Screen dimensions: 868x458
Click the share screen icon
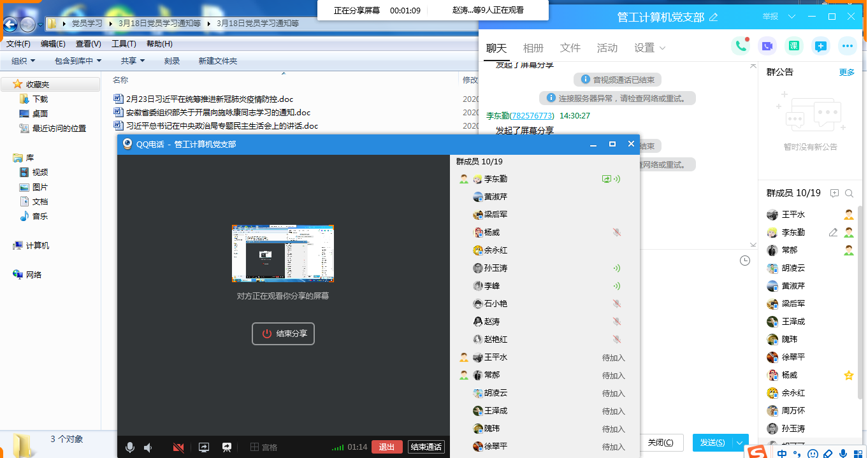click(204, 448)
